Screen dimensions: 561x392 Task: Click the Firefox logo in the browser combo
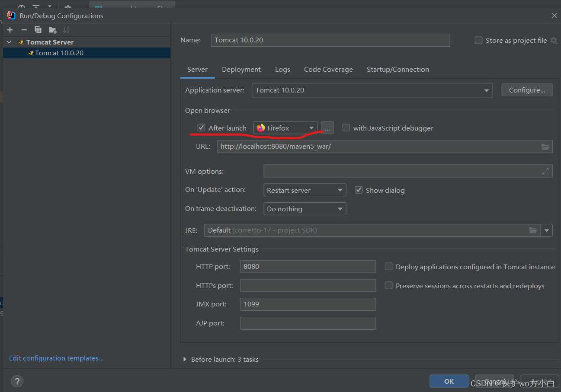click(x=261, y=128)
